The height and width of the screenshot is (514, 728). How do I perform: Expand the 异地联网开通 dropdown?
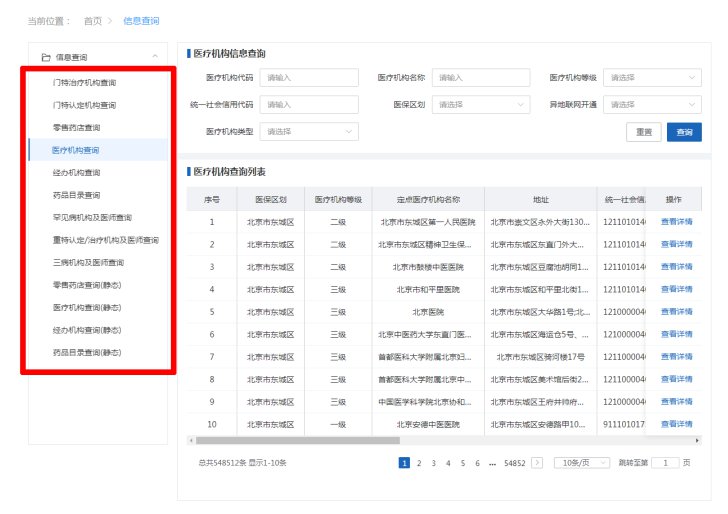(x=652, y=104)
